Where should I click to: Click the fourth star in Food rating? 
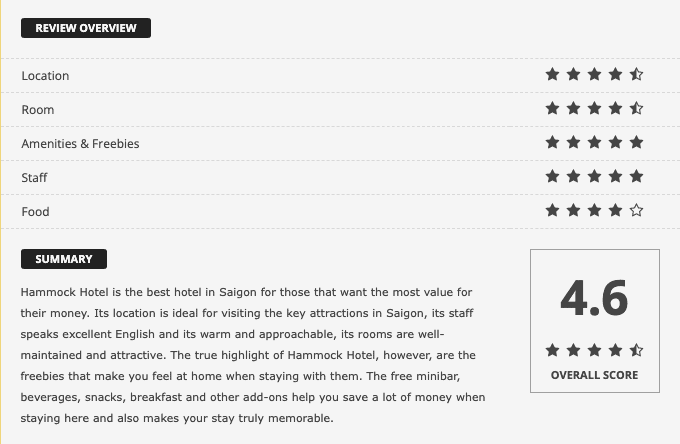click(615, 210)
